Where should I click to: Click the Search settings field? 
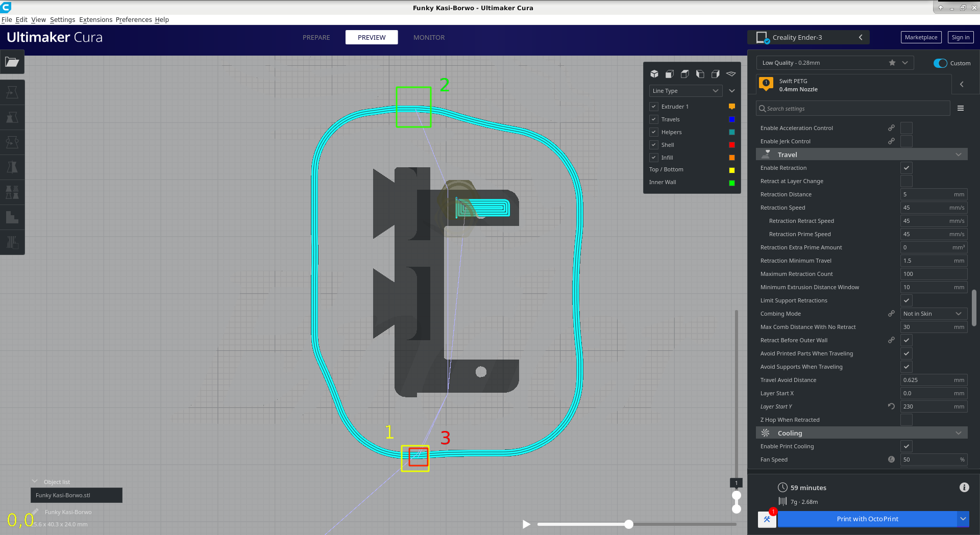853,108
